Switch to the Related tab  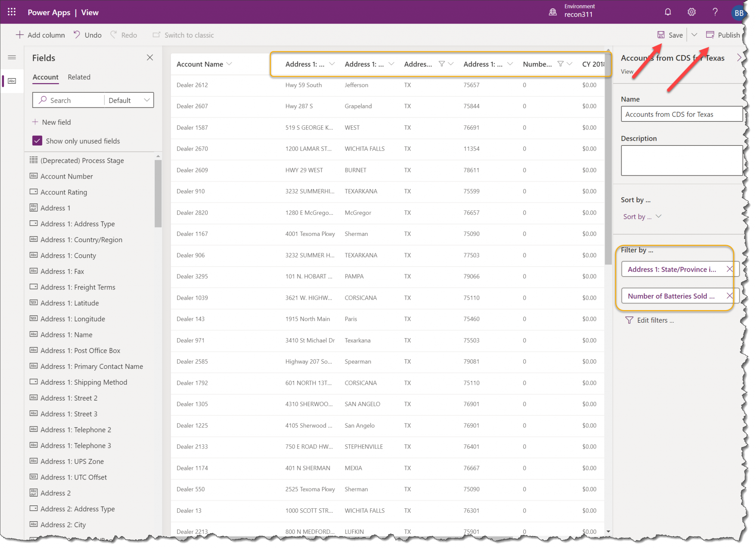[79, 77]
